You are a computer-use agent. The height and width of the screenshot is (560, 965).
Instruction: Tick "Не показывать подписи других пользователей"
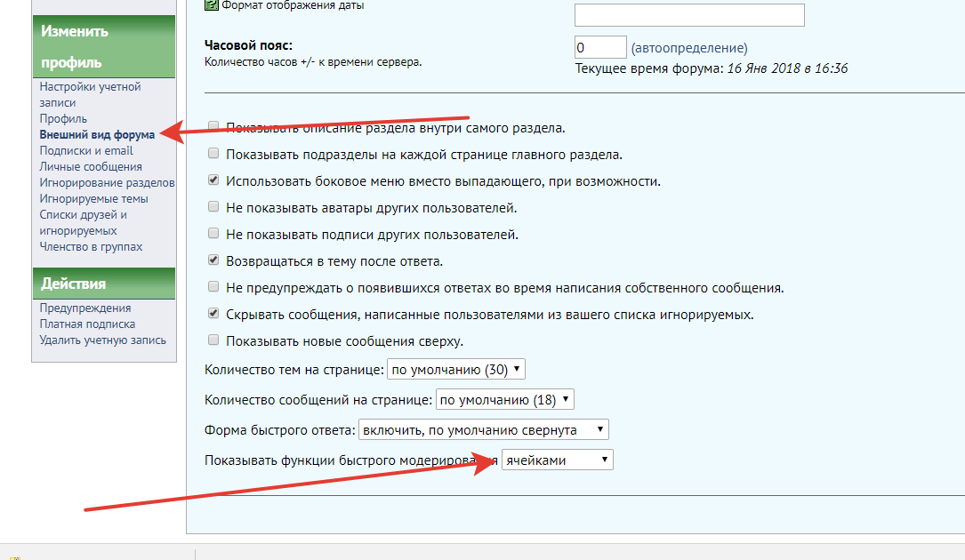(x=213, y=234)
